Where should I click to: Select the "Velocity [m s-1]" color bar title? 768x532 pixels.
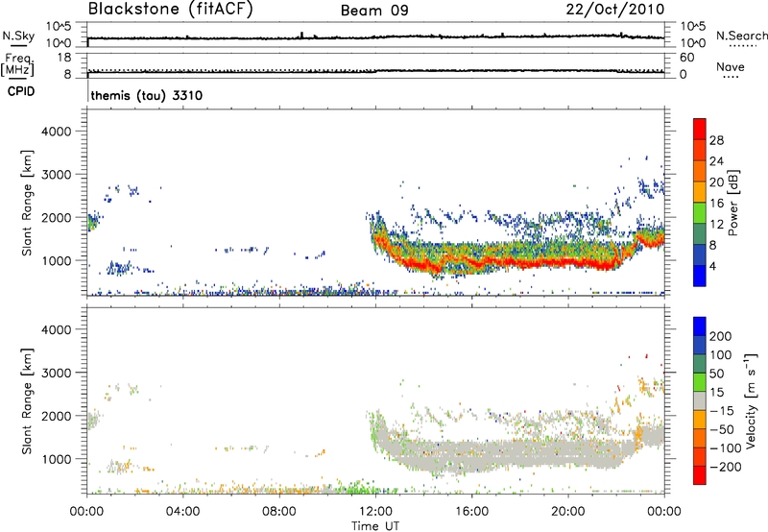click(x=750, y=400)
